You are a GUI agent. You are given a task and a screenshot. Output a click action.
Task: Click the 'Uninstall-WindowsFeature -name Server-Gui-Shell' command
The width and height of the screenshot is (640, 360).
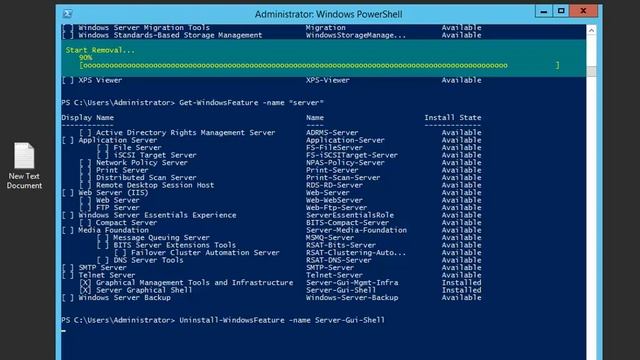coord(282,320)
